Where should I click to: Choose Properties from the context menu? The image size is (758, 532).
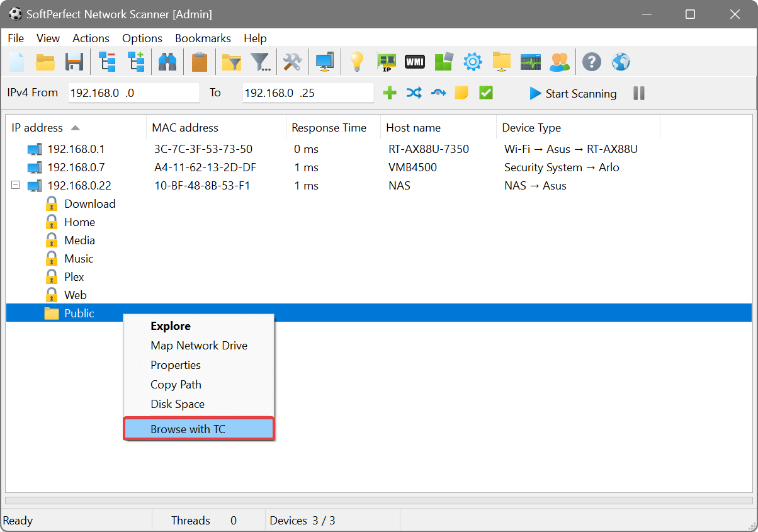[x=199, y=365]
